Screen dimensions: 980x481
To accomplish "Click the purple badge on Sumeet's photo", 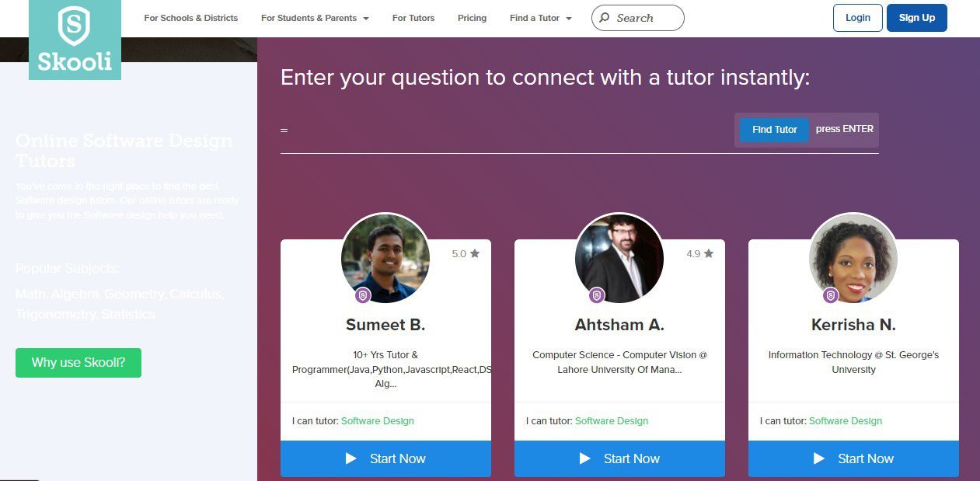I will [363, 295].
